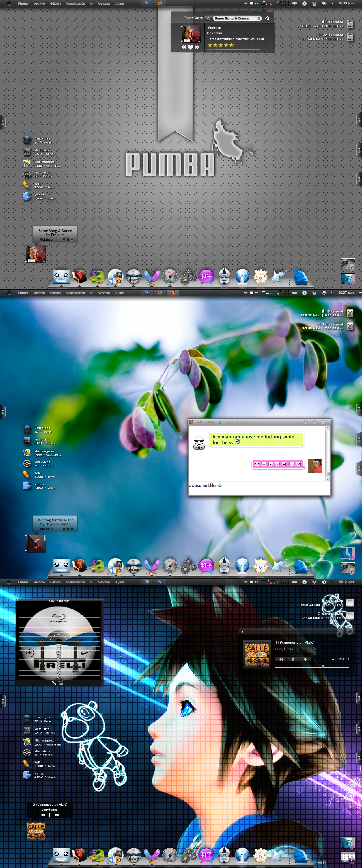Viewport: 362px width, 868px height.
Task: Open System Preferences gears in the Pumba dock
Action: click(x=188, y=277)
